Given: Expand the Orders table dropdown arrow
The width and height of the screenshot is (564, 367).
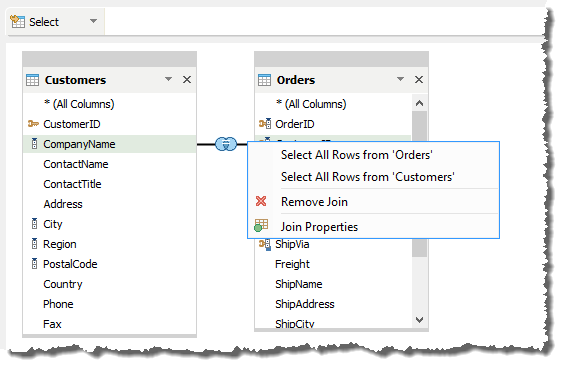Looking at the screenshot, I should [400, 79].
